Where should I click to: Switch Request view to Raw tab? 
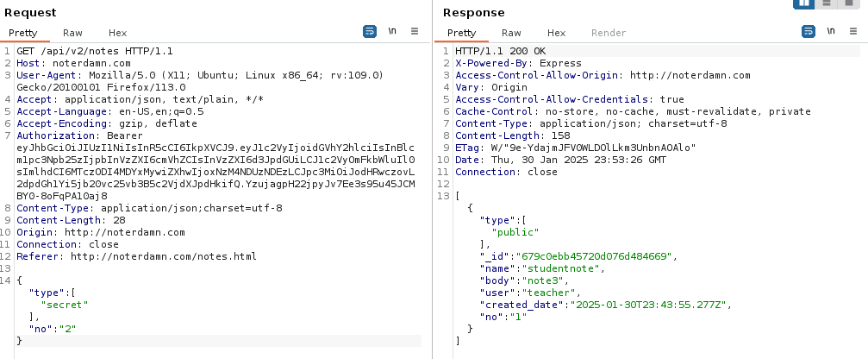click(x=72, y=33)
